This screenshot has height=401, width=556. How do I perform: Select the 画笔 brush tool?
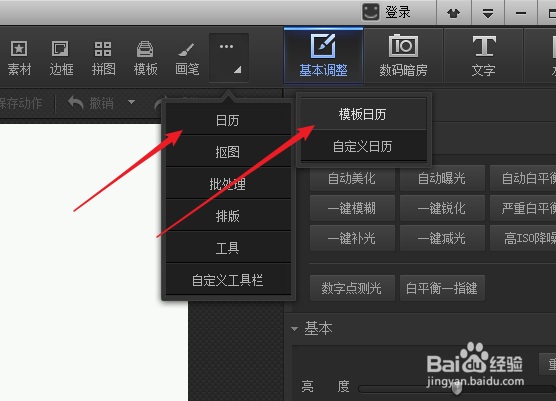pos(187,58)
